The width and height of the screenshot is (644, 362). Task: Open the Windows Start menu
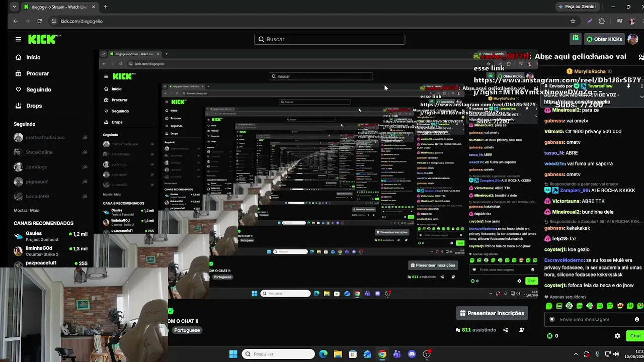(x=233, y=354)
